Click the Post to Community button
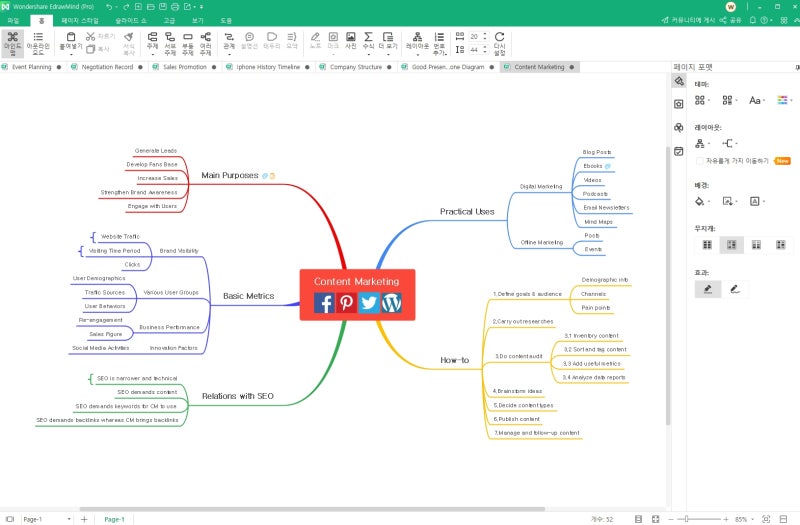The height and width of the screenshot is (525, 800). pyautogui.click(x=689, y=20)
